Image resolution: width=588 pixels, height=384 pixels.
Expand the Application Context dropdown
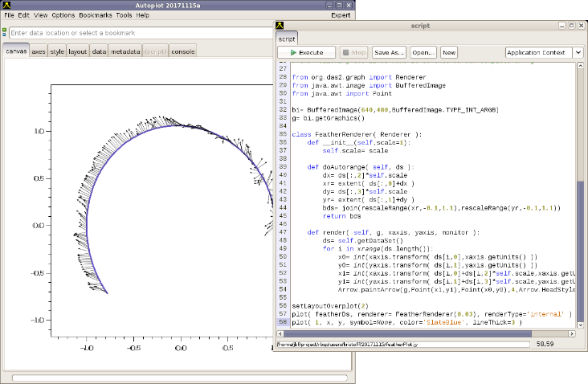tap(578, 53)
